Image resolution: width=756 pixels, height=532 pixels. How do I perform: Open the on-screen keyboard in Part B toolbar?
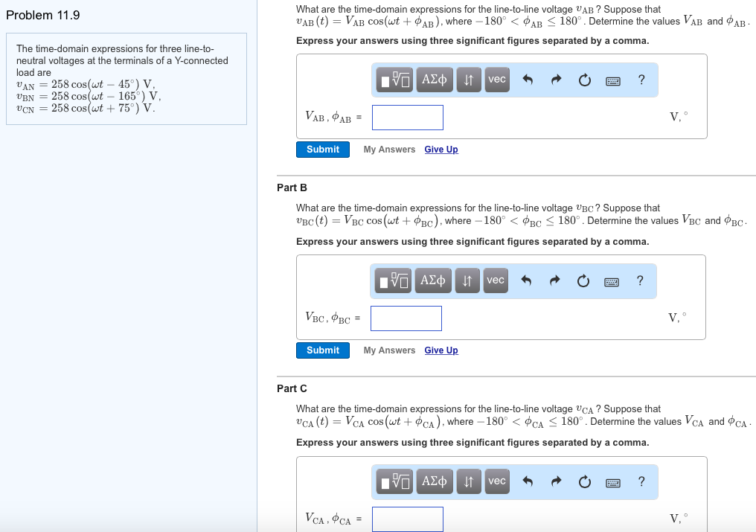pyautogui.click(x=612, y=281)
